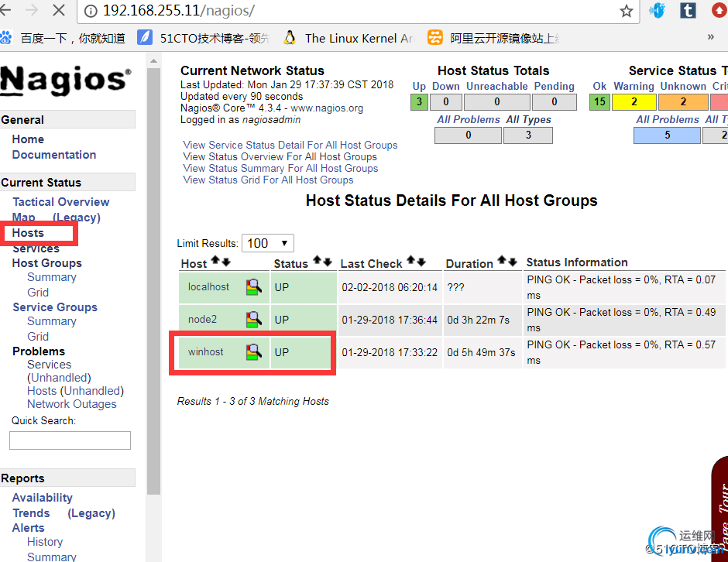Sort Last Check column descending arrow
Image resolution: width=728 pixels, height=562 pixels.
[421, 262]
